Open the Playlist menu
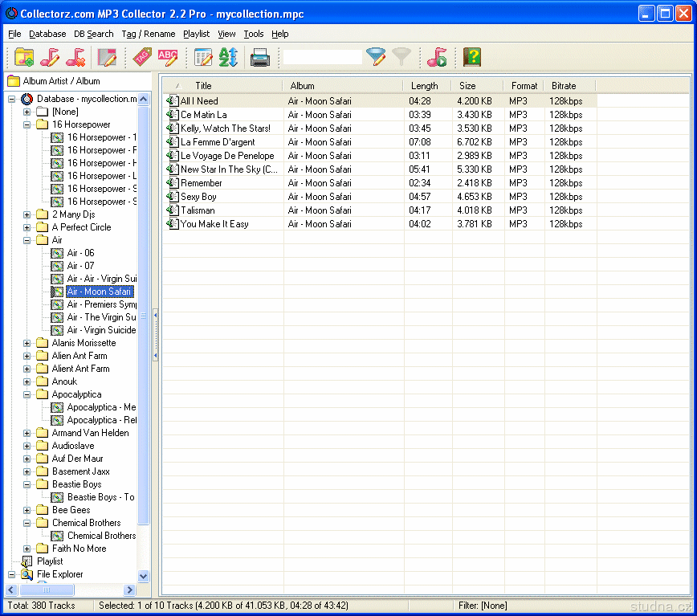The image size is (697, 616). coord(196,34)
